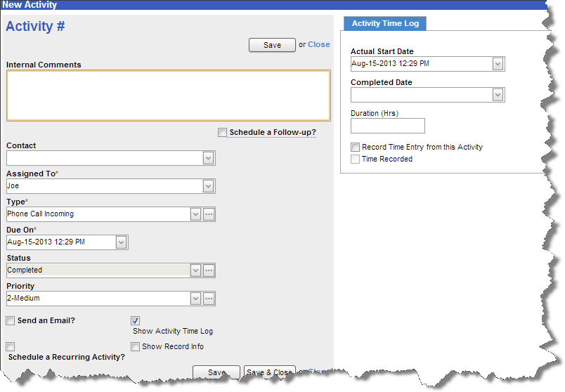Open the Priority dropdown arrow

[x=196, y=299]
